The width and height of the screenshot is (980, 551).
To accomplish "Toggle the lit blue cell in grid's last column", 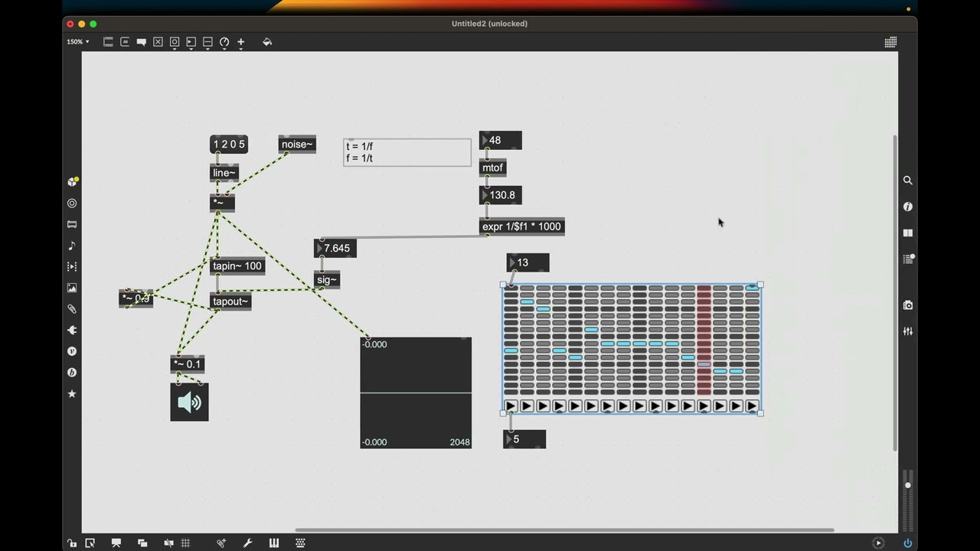I will [x=752, y=288].
